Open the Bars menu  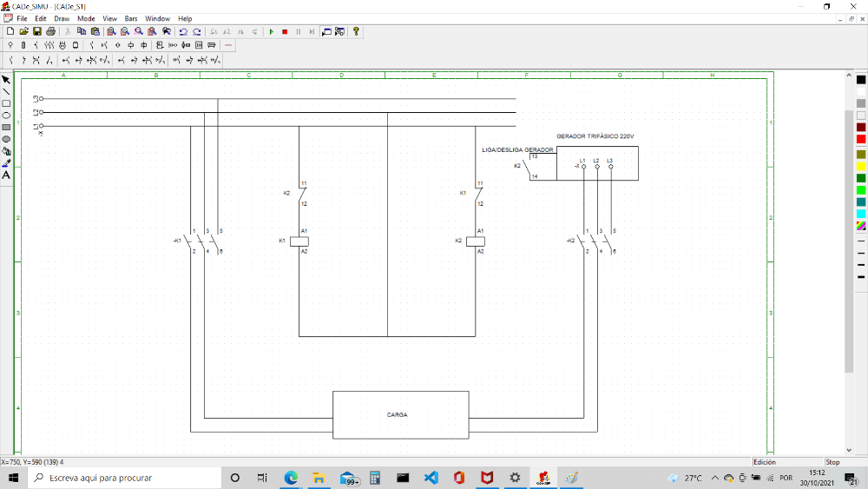click(x=131, y=18)
